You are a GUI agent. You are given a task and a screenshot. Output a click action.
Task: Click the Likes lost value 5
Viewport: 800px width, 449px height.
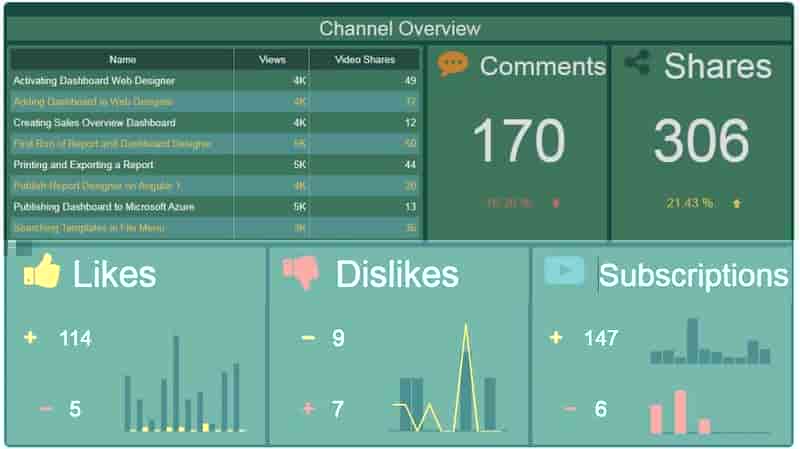coord(75,409)
